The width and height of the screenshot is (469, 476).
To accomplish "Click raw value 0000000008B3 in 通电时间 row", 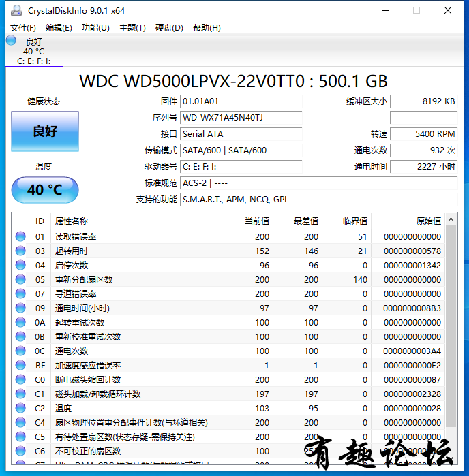I will pyautogui.click(x=412, y=308).
